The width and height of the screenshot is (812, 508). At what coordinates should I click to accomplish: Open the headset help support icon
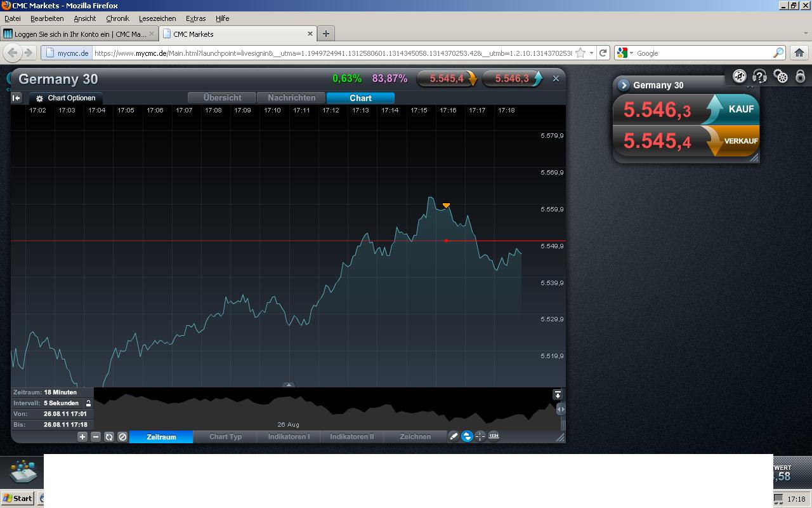759,77
